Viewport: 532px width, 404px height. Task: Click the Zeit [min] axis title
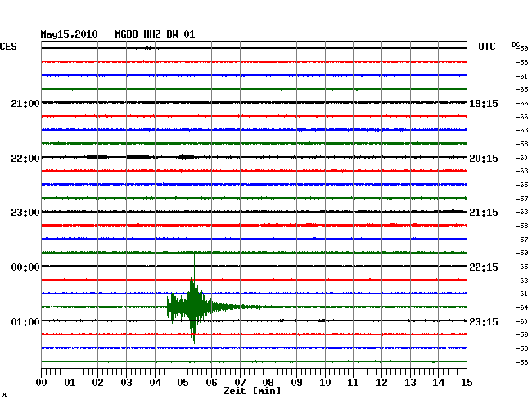(x=252, y=391)
